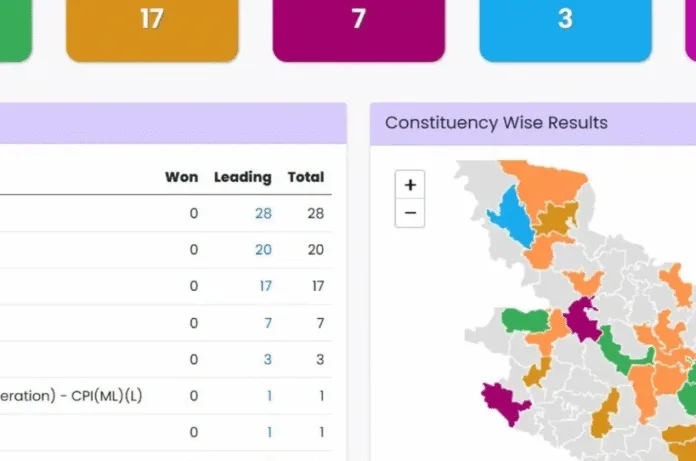
Task: Click the Won column header
Action: (181, 177)
